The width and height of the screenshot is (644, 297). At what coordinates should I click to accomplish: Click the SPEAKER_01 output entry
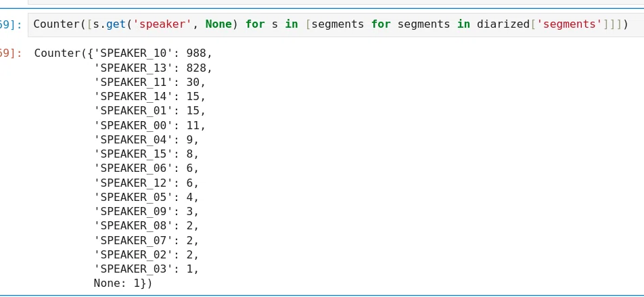[149, 111]
